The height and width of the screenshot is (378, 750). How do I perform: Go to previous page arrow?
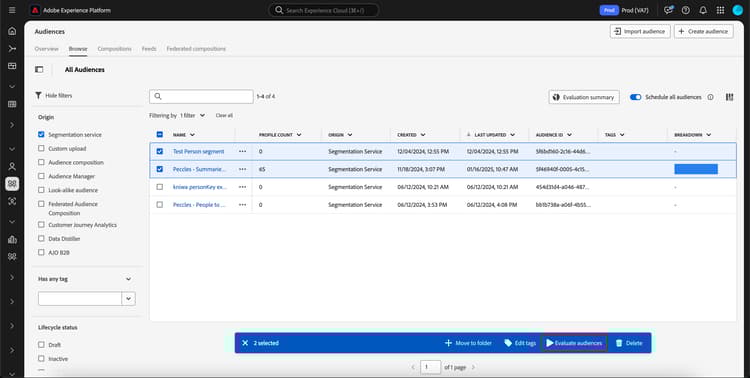(x=413, y=367)
